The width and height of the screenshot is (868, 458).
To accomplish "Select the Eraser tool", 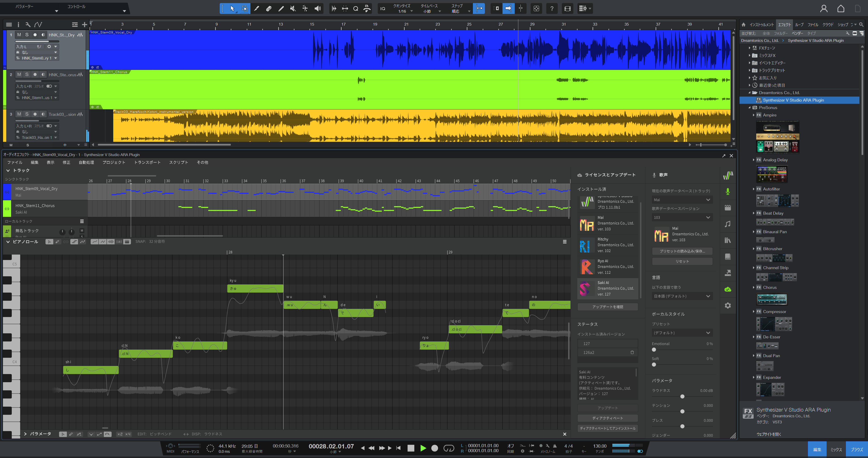I will coord(269,8).
